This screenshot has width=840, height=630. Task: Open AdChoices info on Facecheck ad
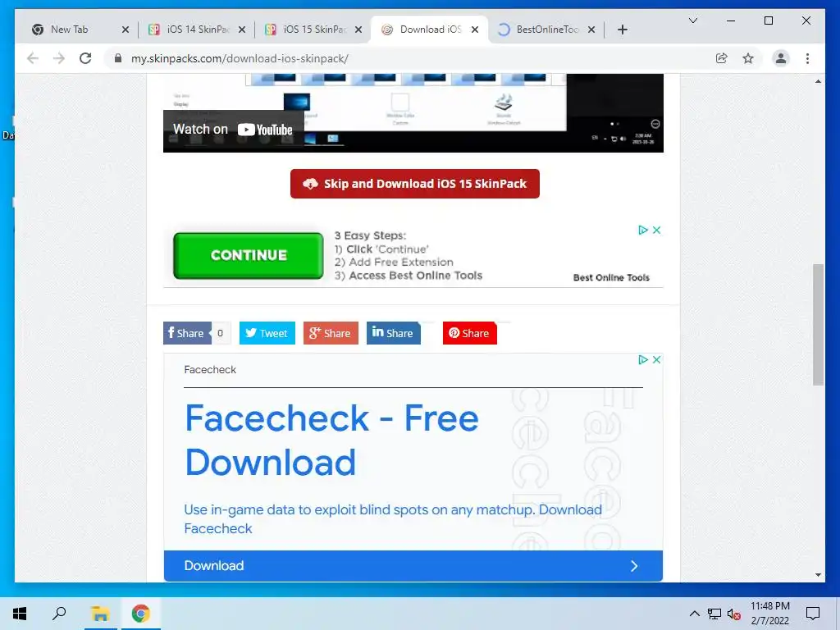tap(643, 359)
